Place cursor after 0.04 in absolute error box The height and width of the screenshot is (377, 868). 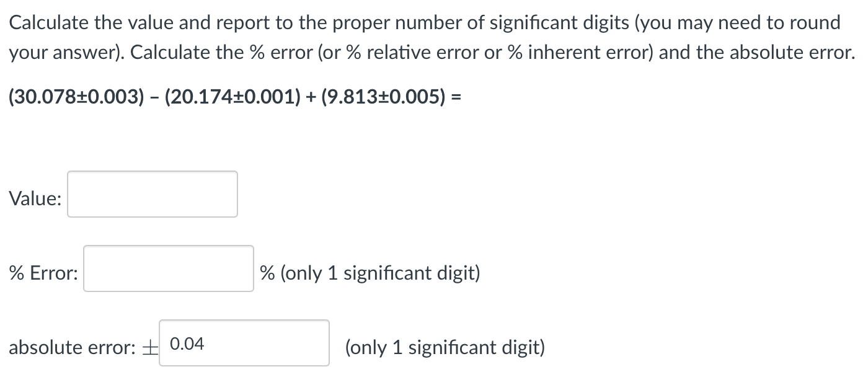point(206,343)
